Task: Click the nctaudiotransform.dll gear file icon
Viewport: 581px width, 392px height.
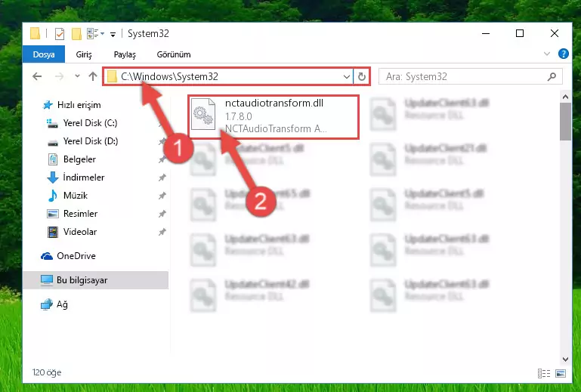Action: point(203,114)
